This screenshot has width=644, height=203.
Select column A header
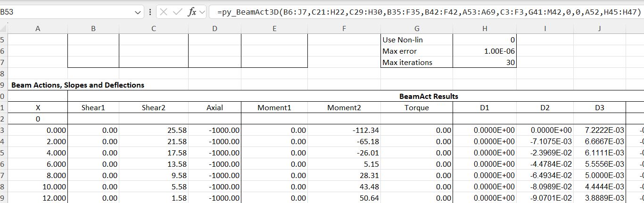[x=38, y=29]
